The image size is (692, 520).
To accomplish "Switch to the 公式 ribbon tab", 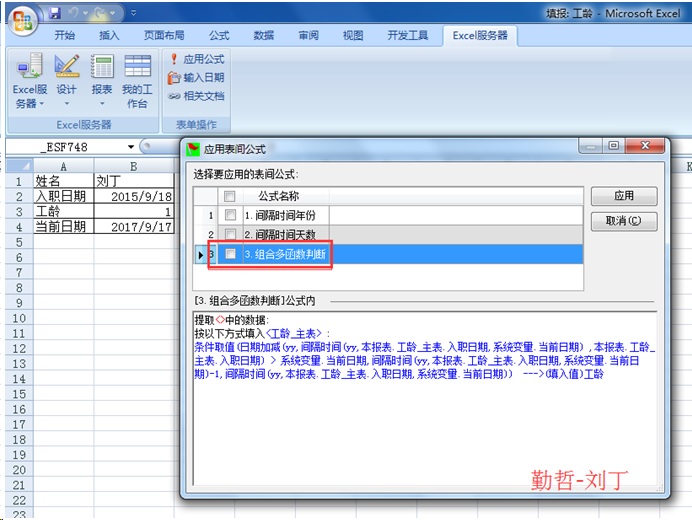I will tap(219, 35).
